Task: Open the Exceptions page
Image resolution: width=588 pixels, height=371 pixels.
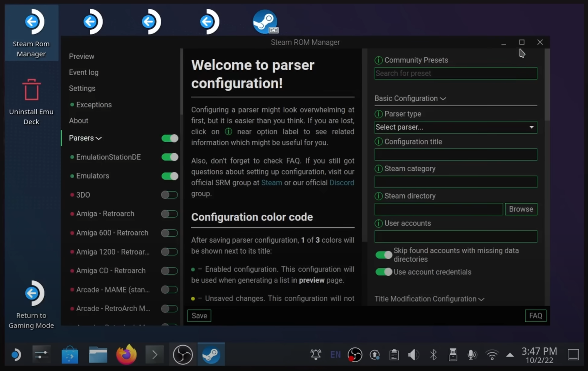Action: click(x=94, y=105)
